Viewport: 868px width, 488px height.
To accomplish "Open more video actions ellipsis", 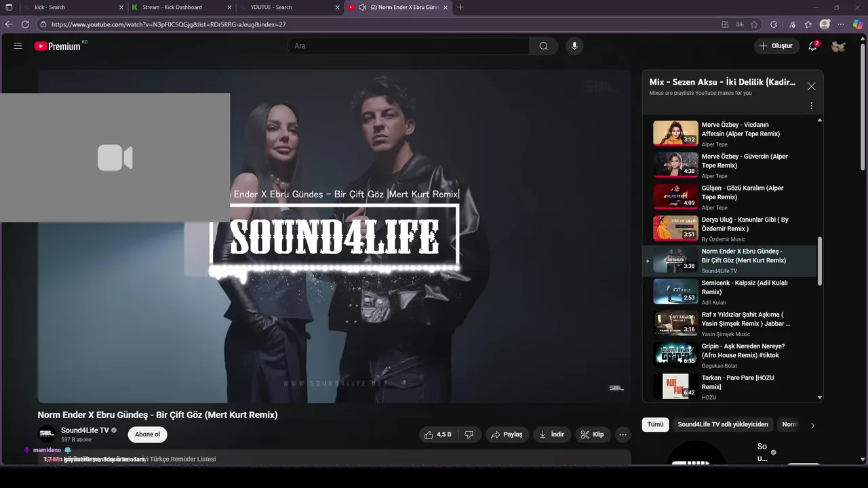I will click(x=623, y=434).
